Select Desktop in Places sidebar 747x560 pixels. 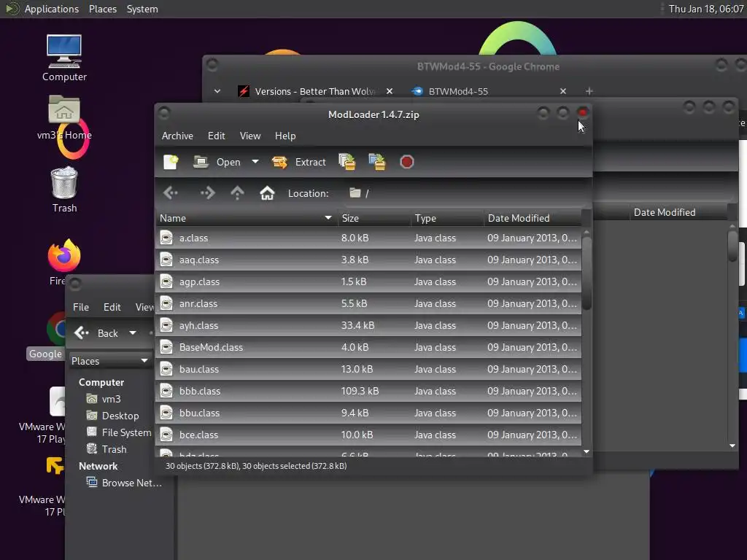click(x=112, y=416)
